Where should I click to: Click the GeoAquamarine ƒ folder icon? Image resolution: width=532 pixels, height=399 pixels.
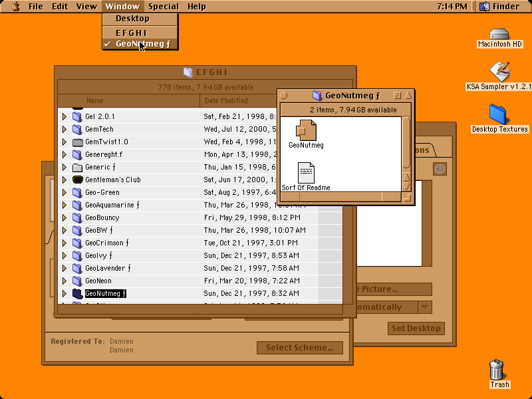tap(77, 205)
